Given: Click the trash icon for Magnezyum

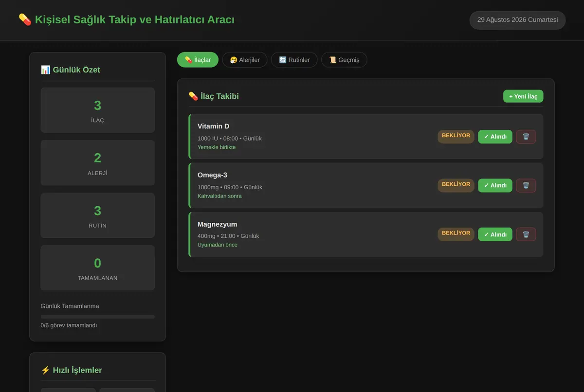Looking at the screenshot, I should [526, 234].
